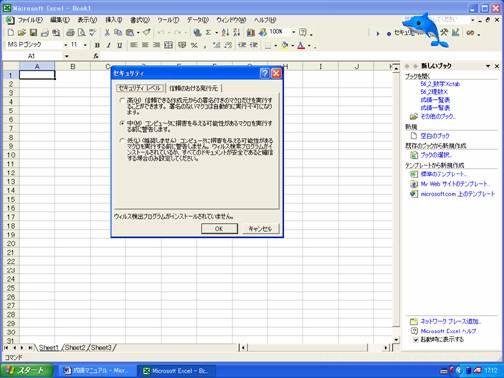
Task: Click the Copy icon in the toolbar
Action: [x=118, y=32]
